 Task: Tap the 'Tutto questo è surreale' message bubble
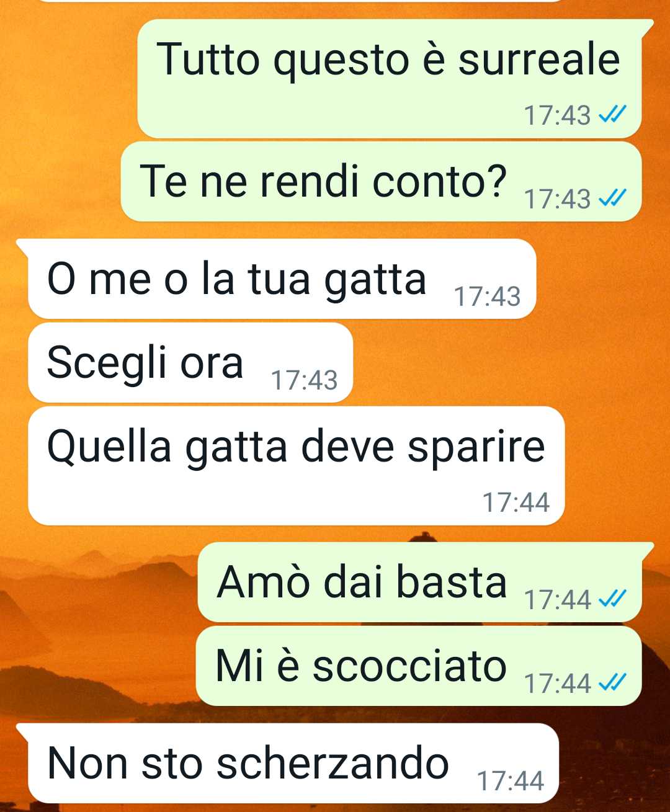390,79
